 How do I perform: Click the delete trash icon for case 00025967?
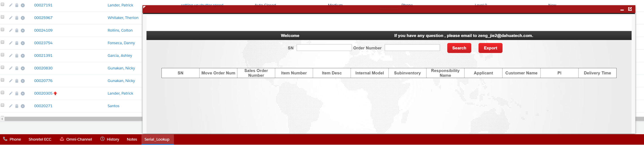17,18
